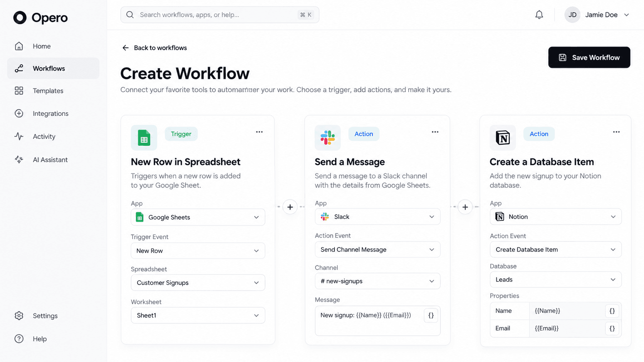
Task: Open more options on the Trigger card
Action: [259, 132]
